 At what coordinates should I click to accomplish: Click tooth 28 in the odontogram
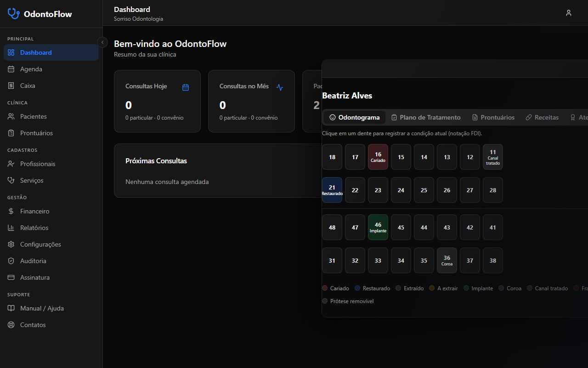[493, 190]
